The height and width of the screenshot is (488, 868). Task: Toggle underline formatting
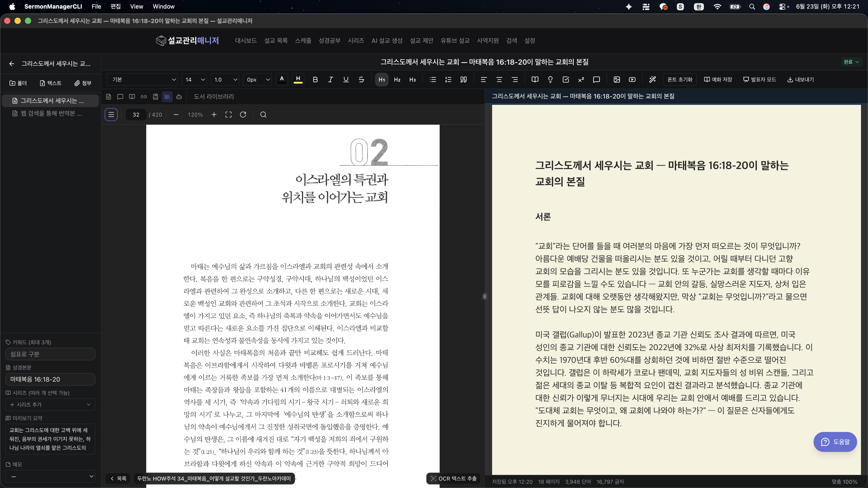(x=346, y=80)
